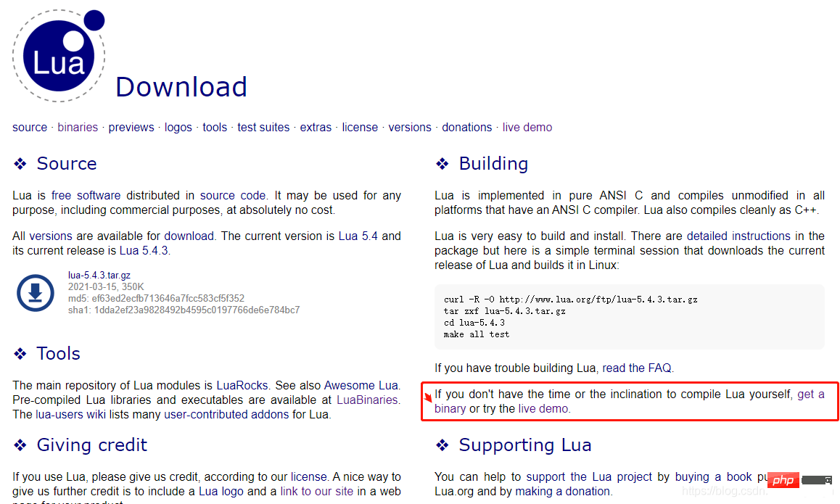Open the test suites navigation link
The image size is (840, 504).
[263, 127]
